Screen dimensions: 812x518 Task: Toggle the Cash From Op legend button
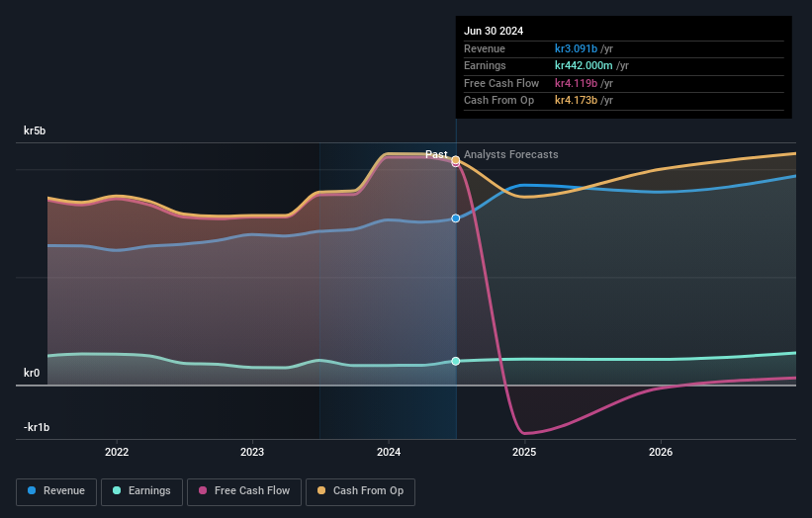coord(360,491)
